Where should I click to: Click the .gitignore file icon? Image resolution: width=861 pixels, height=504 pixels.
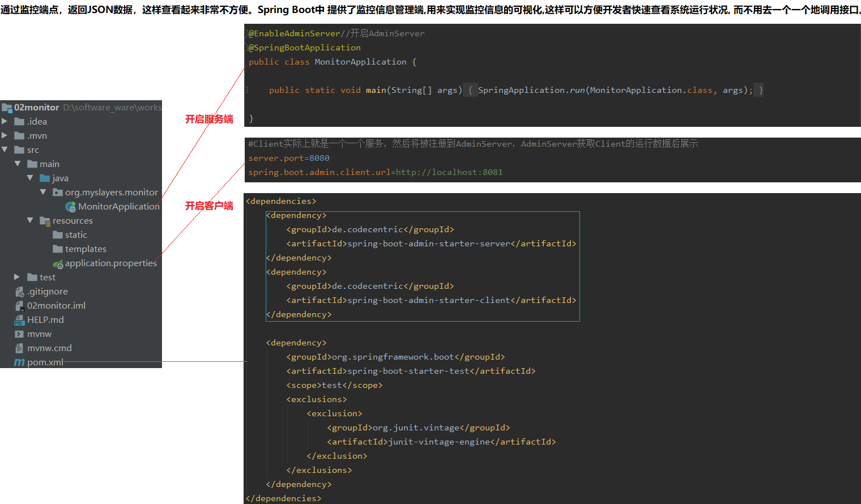click(19, 292)
